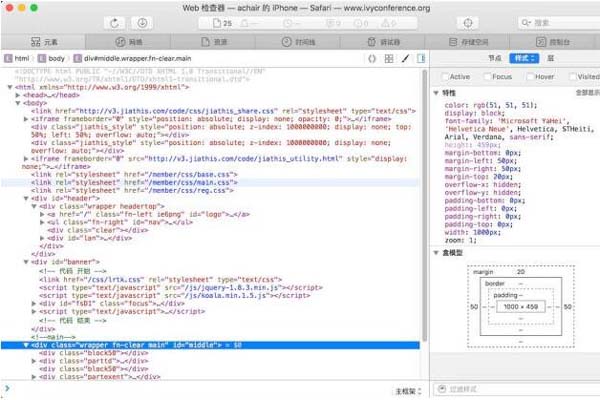Screen dimensions: 600x400
Task: Click the color: rgb(51, 51, 51) property
Action: point(491,105)
